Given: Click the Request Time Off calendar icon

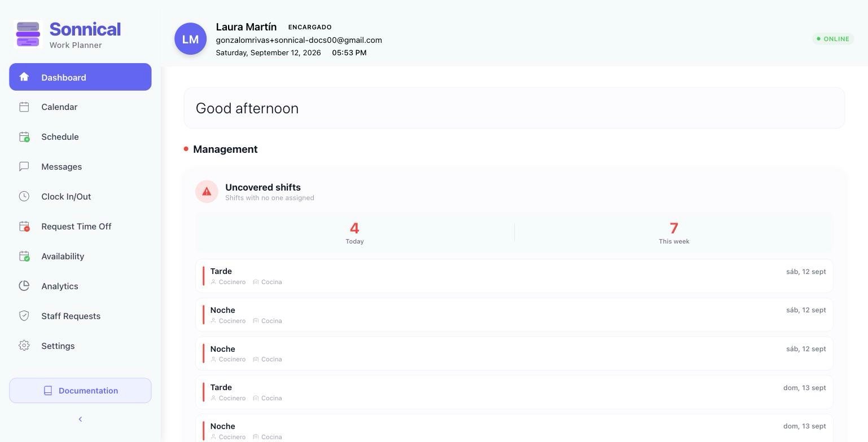Looking at the screenshot, I should [24, 226].
